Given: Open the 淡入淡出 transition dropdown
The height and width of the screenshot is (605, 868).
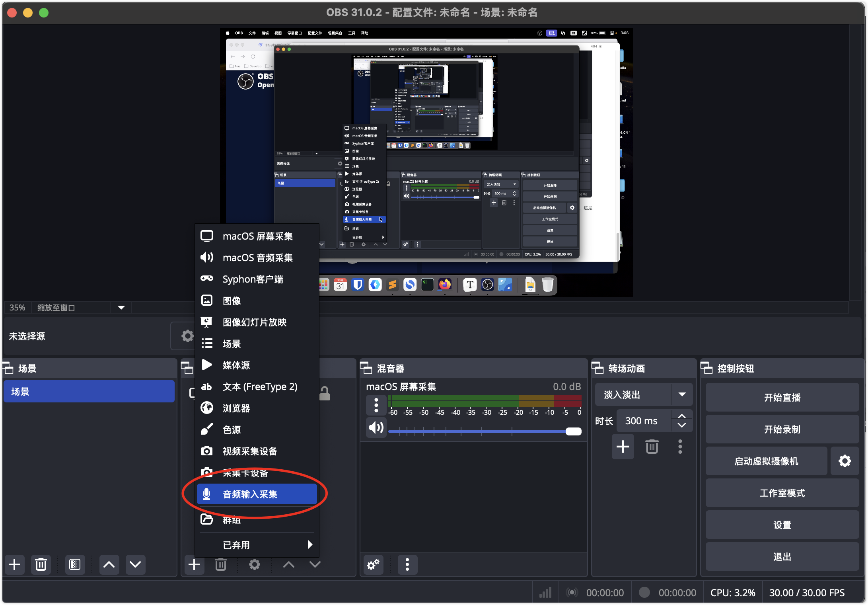Looking at the screenshot, I should tap(644, 394).
